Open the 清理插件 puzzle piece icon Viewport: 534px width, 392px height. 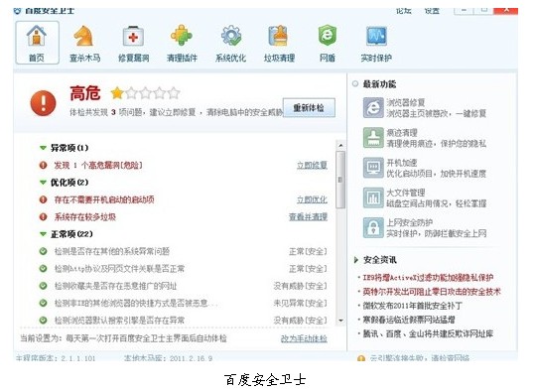[182, 36]
